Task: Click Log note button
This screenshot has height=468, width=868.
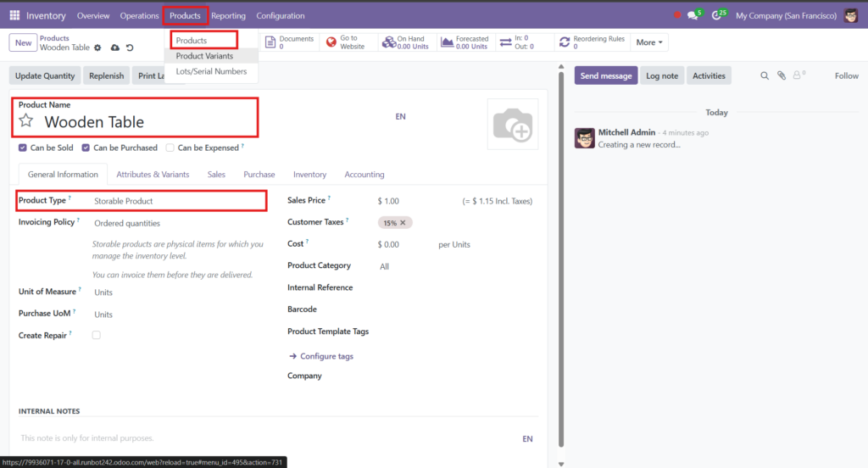Action: [x=661, y=75]
